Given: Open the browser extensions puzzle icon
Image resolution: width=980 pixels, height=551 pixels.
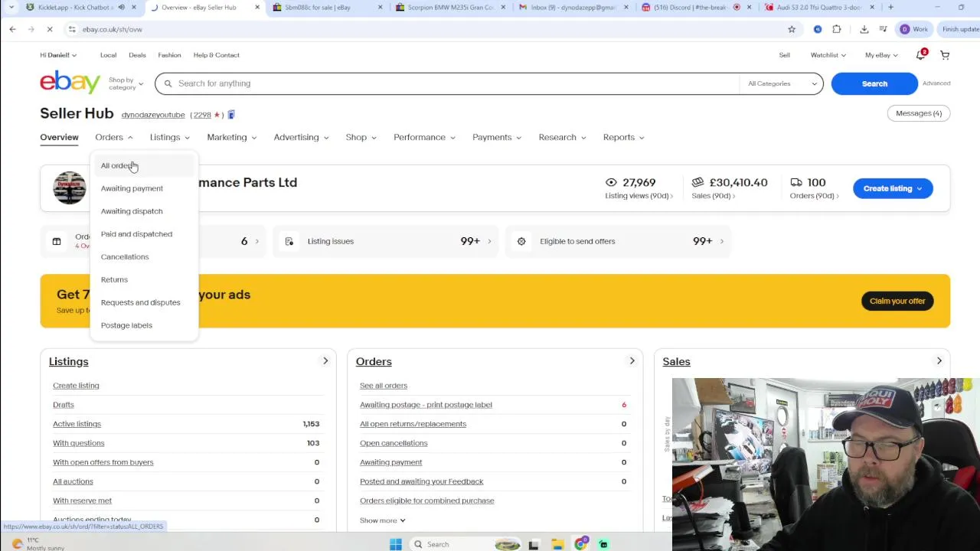Looking at the screenshot, I should (x=837, y=29).
